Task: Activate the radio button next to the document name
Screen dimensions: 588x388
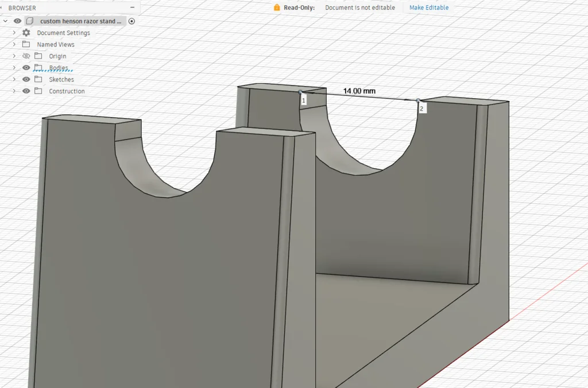Action: (x=132, y=21)
